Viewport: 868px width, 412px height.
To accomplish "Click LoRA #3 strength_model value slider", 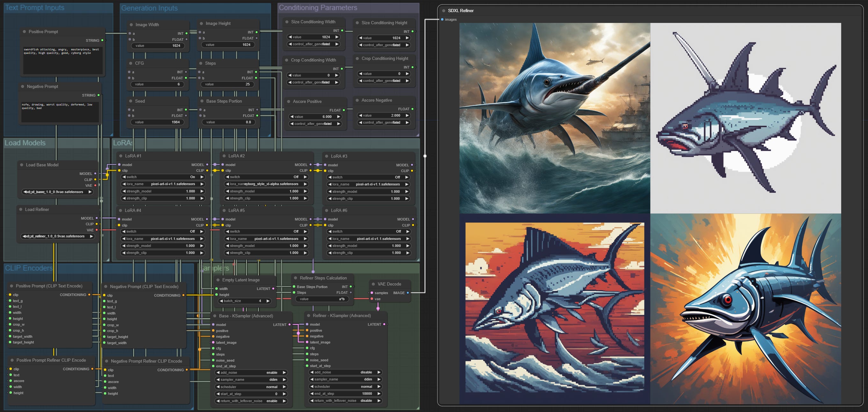I will coord(369,192).
